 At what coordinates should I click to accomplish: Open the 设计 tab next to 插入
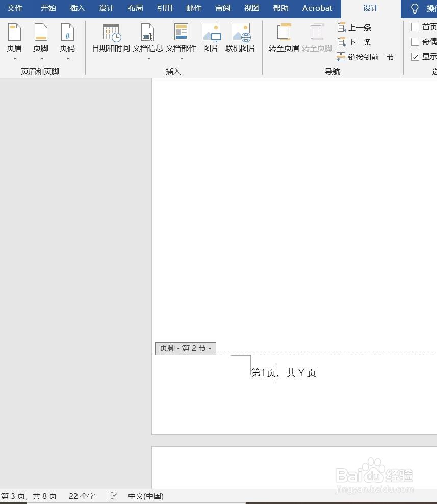107,8
